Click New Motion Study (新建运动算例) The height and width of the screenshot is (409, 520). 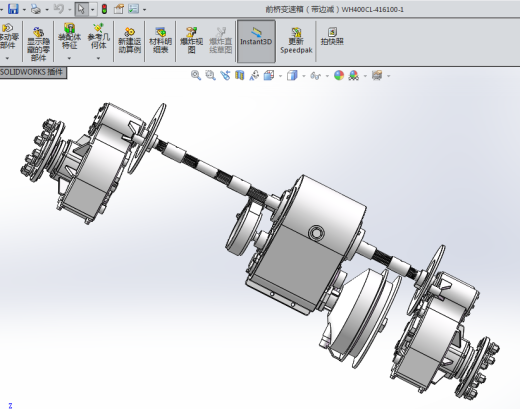tap(130, 41)
